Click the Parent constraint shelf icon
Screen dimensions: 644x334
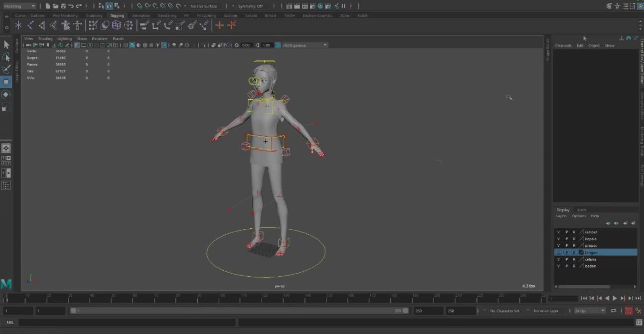(144, 25)
